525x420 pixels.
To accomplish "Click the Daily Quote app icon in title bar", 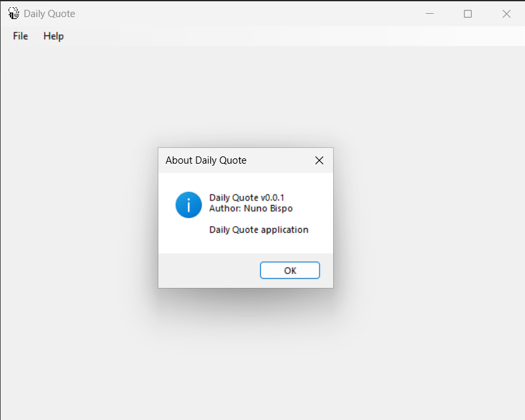I will (x=14, y=13).
